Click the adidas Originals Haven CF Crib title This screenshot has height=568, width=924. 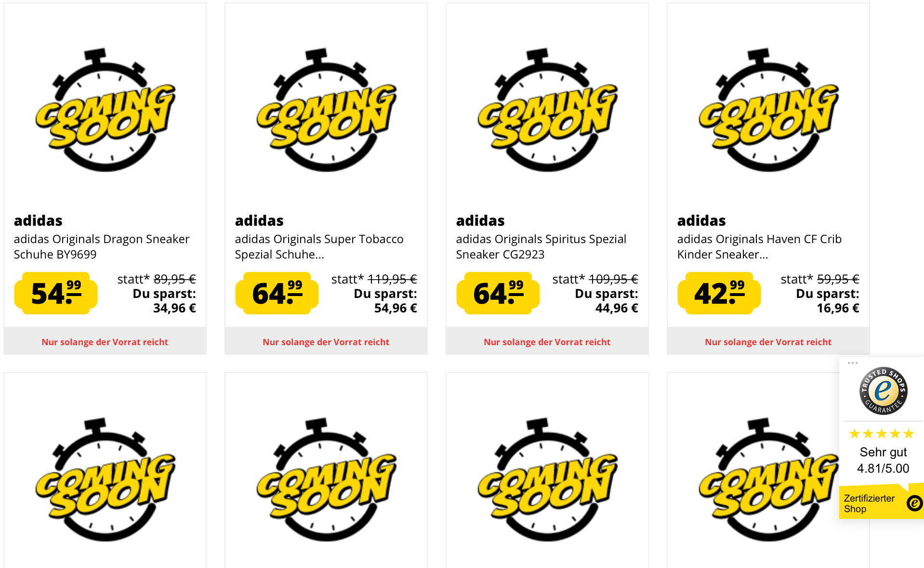[759, 246]
